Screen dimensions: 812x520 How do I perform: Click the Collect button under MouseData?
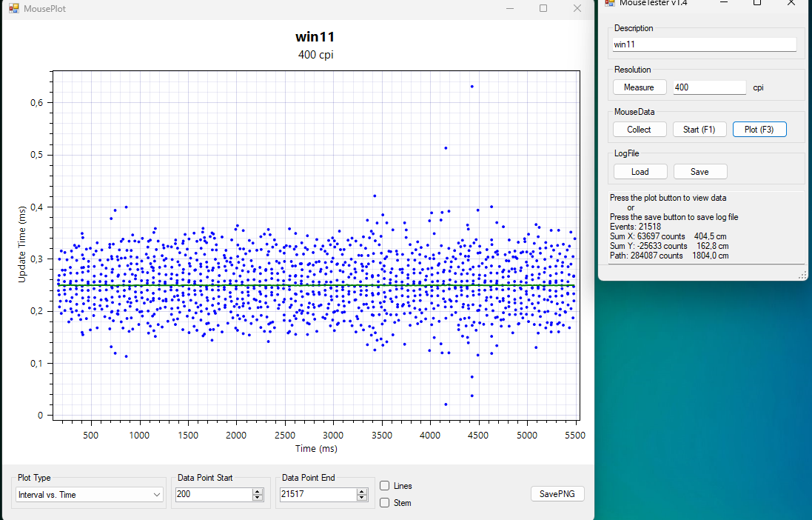[x=639, y=130]
